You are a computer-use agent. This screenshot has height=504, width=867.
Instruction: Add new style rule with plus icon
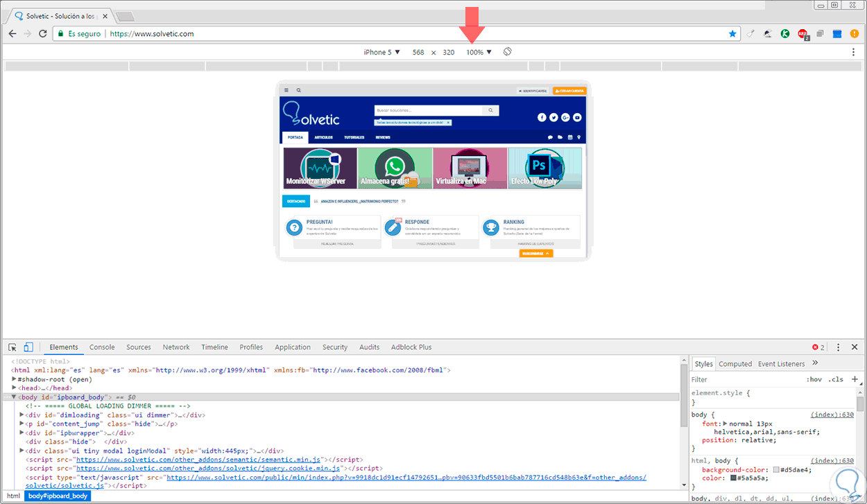point(855,379)
